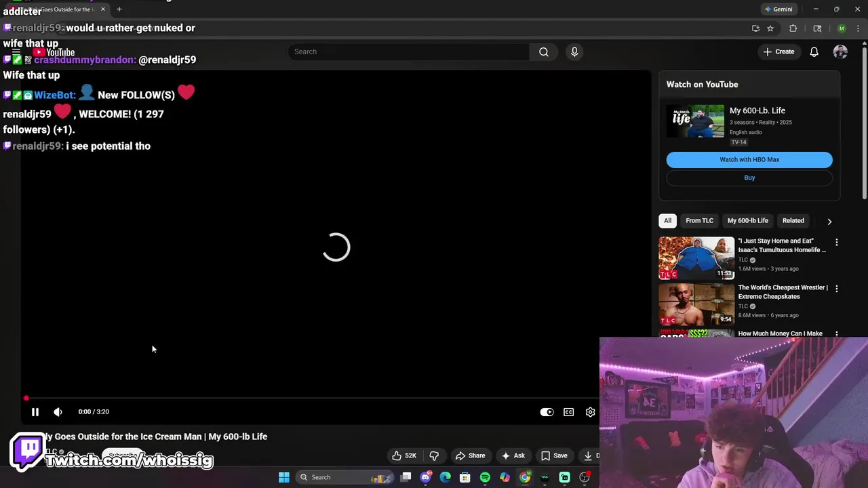Open the Chrome three-dot menu
The height and width of the screenshot is (488, 868).
pos(858,28)
